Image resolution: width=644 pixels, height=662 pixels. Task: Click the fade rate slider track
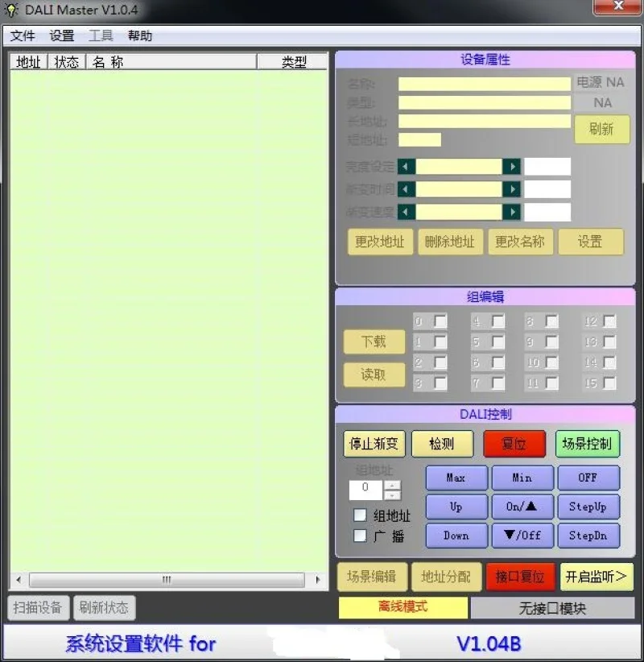pos(459,212)
